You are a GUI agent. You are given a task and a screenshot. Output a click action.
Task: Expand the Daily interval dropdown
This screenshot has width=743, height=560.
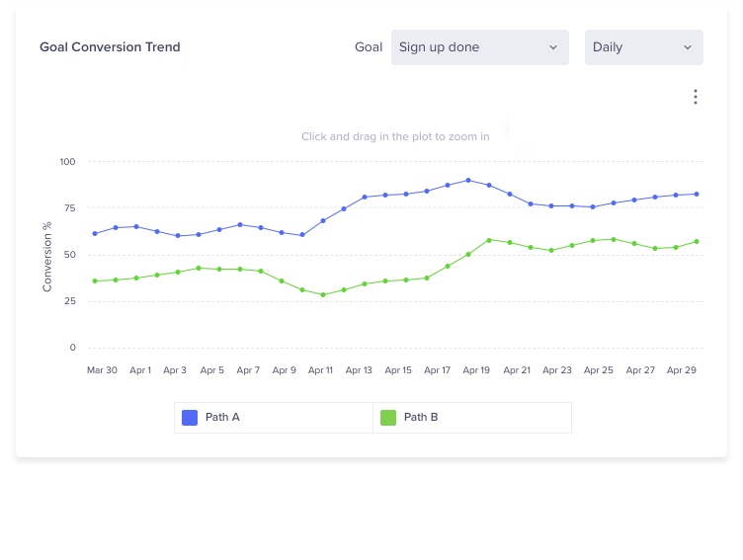(643, 47)
